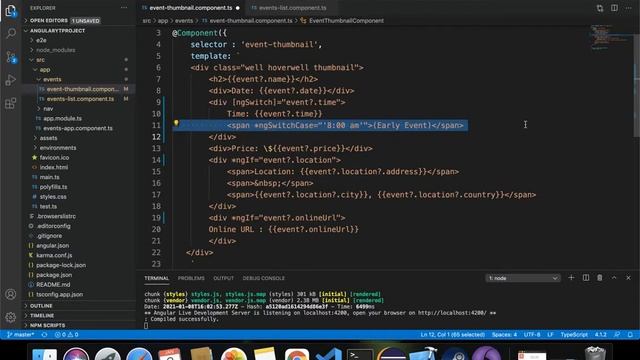Expand the environments folder
Viewport: 640px width, 360px height.
pos(58,148)
